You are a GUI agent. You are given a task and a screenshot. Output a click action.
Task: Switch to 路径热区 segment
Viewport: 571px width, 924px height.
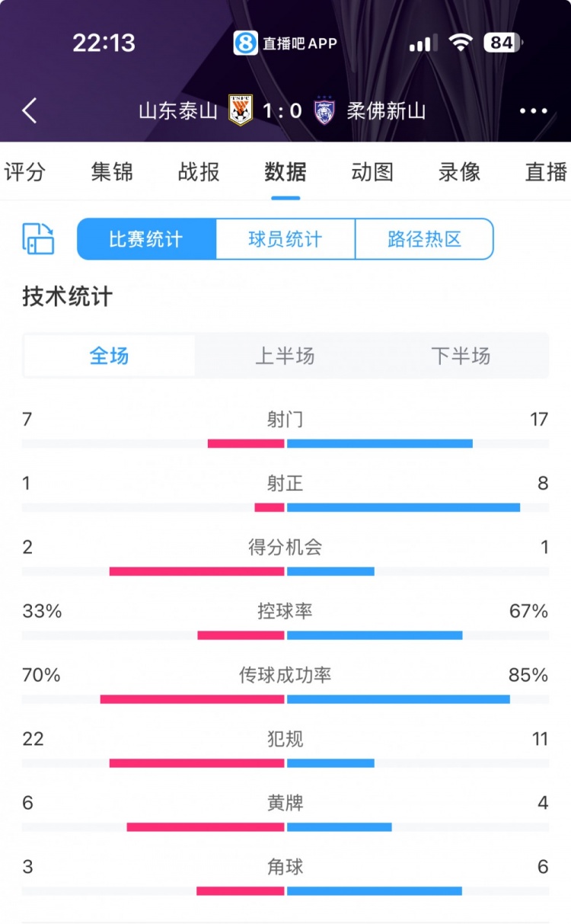424,239
